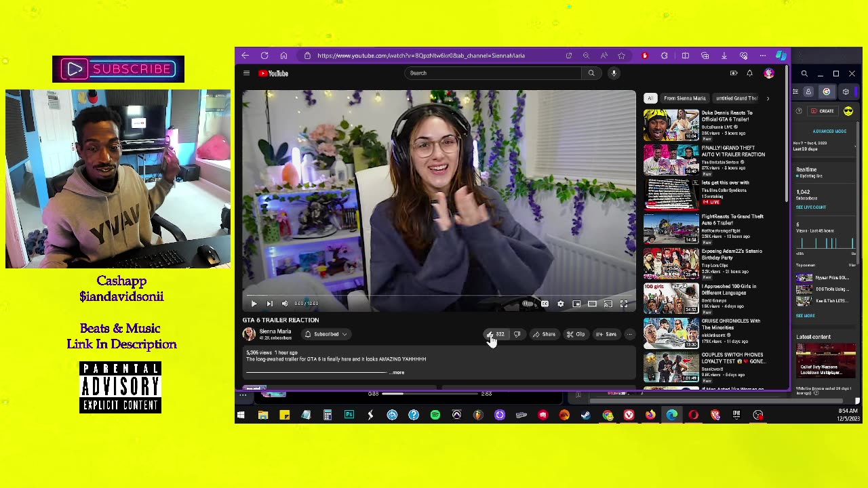Toggle autoplay switch in player

pyautogui.click(x=528, y=304)
